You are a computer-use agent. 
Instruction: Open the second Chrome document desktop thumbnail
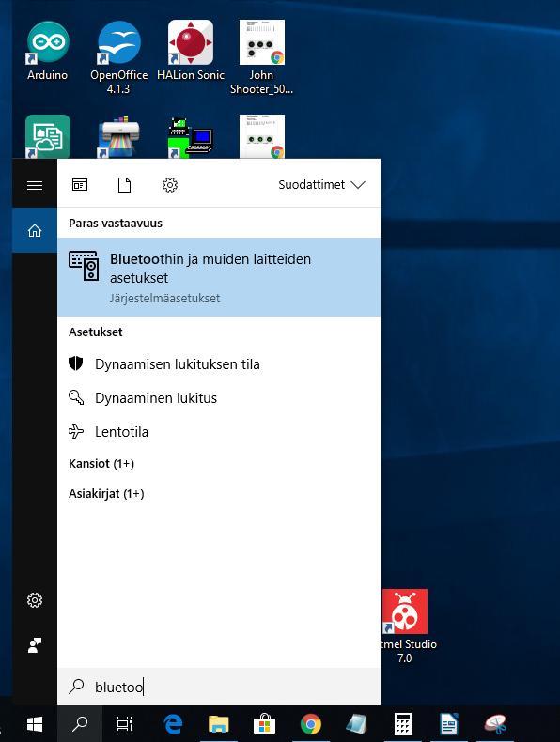[262, 136]
